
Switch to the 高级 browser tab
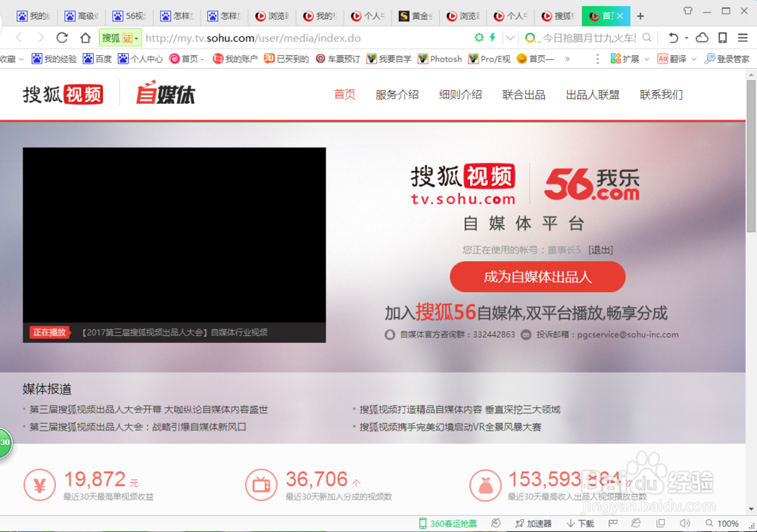click(x=82, y=17)
